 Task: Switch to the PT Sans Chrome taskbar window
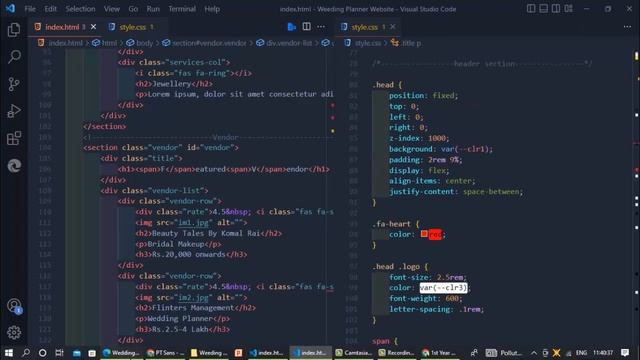tap(165, 353)
